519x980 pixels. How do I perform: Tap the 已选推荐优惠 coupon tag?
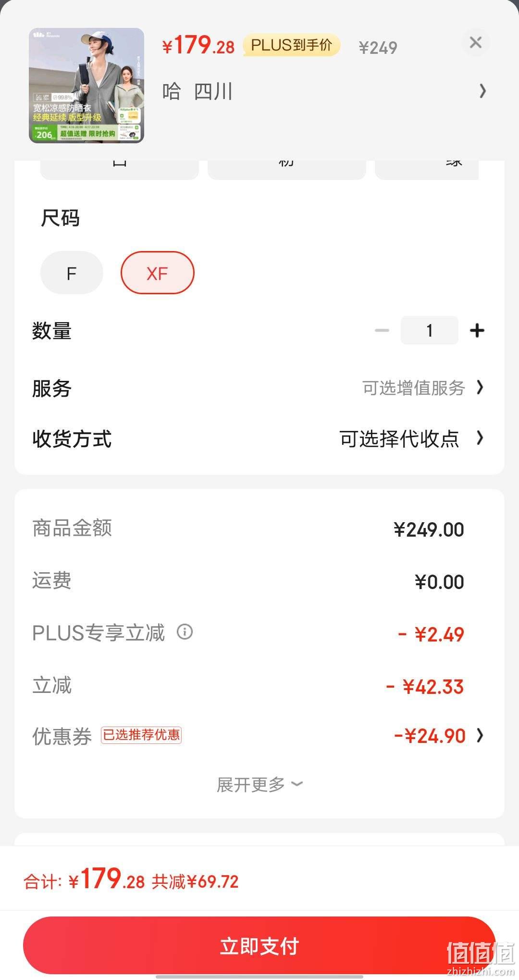pos(141,735)
